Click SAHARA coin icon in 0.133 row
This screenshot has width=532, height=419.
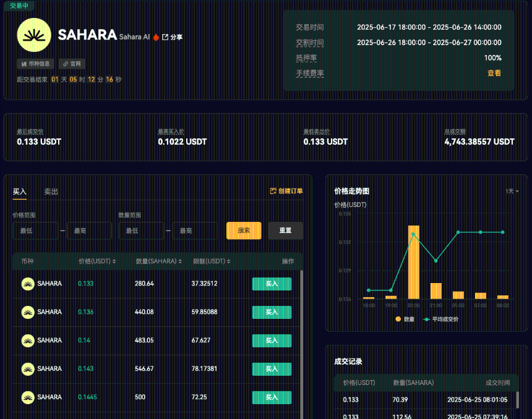(x=28, y=284)
